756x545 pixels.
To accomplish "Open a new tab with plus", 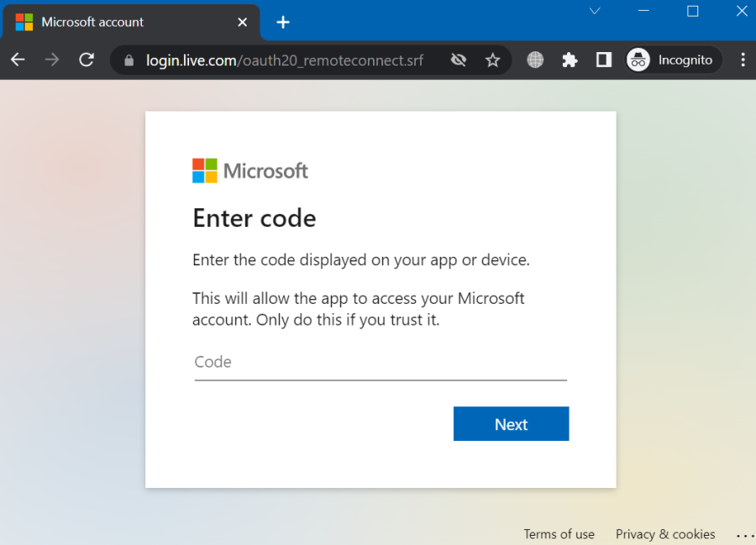I will pyautogui.click(x=283, y=22).
